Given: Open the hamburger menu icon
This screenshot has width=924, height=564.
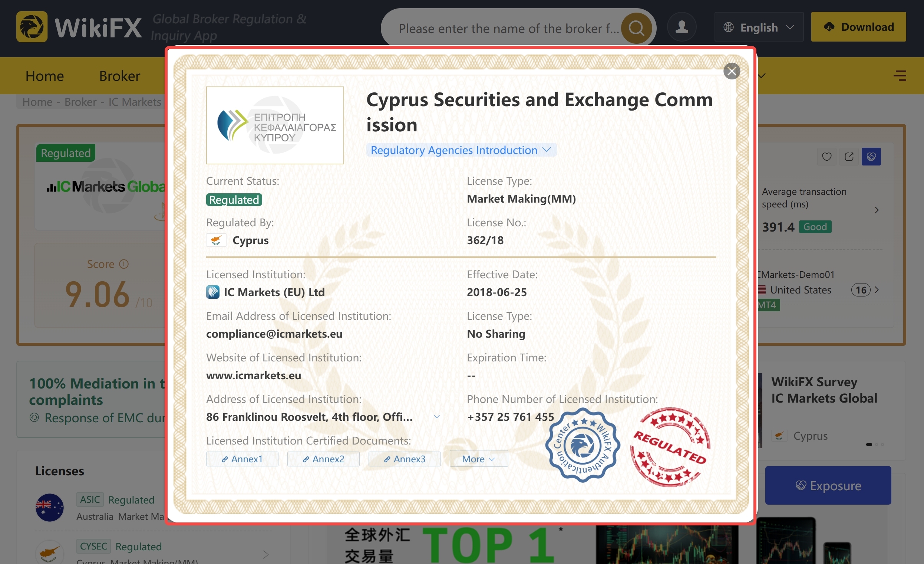Looking at the screenshot, I should (x=900, y=75).
